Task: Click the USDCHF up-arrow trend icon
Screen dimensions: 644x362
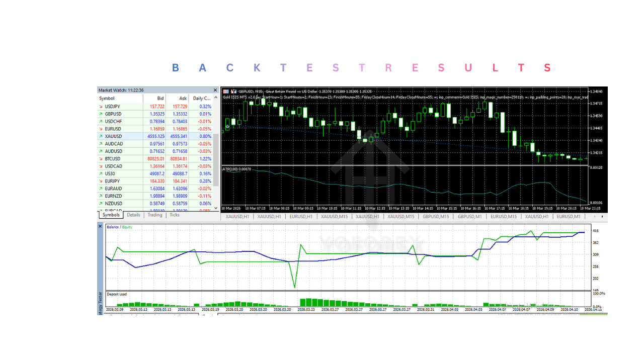Action: click(101, 122)
